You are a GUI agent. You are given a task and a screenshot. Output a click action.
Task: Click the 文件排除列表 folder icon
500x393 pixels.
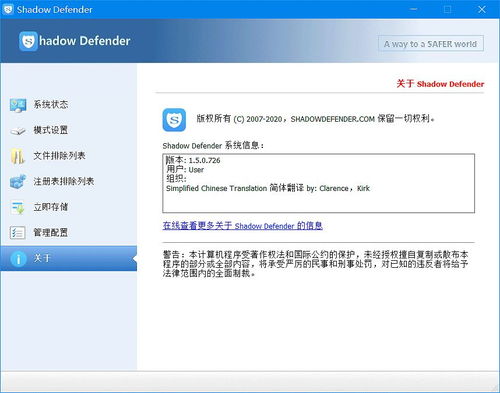pyautogui.click(x=18, y=156)
